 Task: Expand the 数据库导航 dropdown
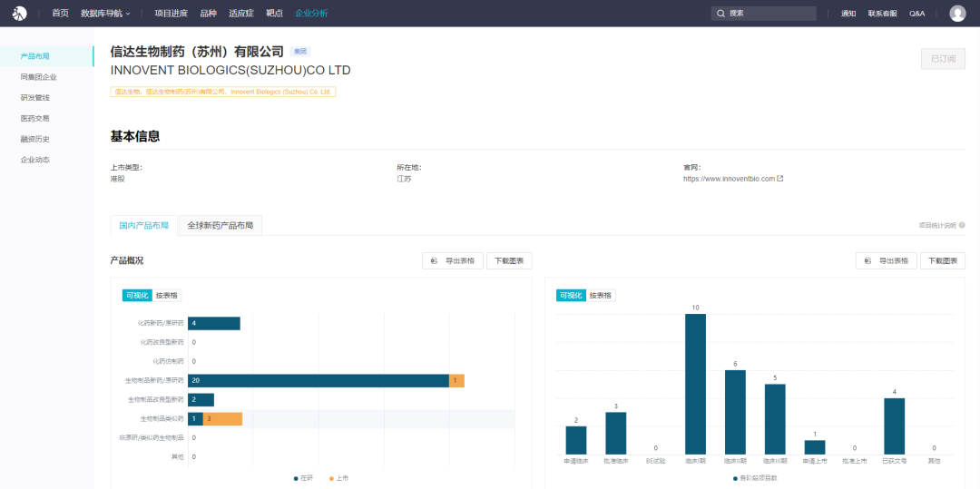pos(105,13)
